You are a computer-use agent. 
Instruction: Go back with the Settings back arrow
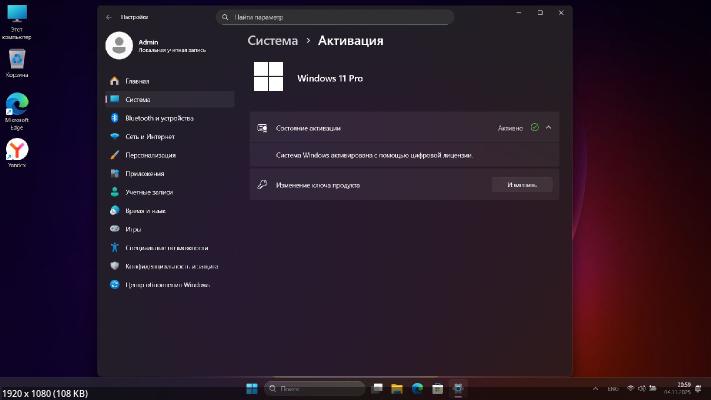(108, 17)
